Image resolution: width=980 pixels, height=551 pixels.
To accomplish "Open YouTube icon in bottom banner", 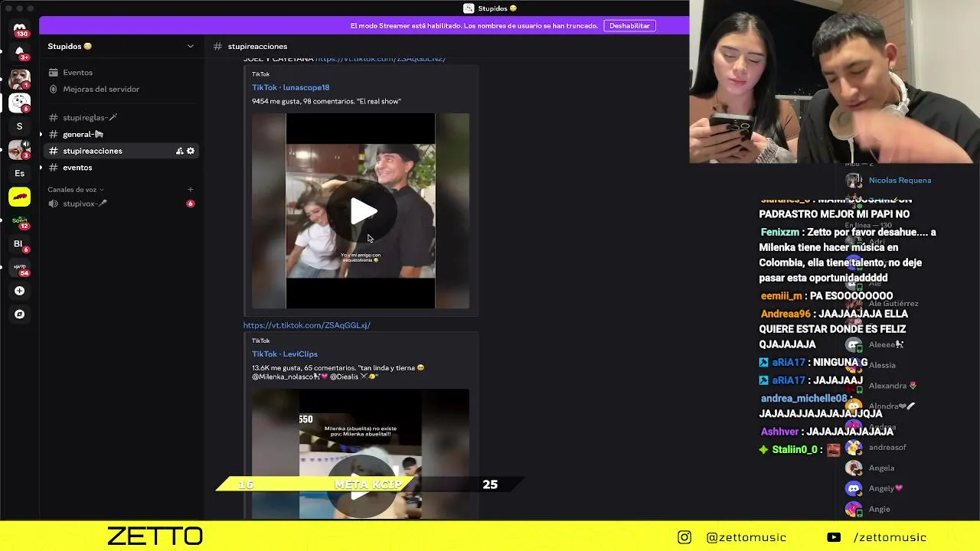I will (834, 537).
